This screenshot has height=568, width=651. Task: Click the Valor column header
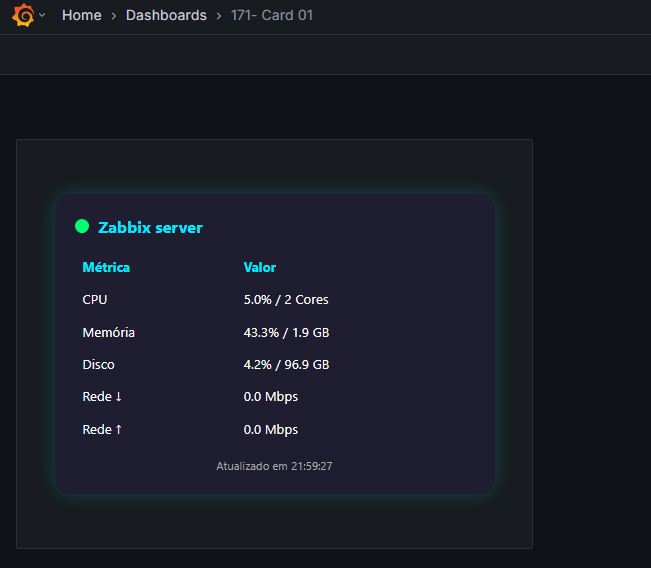point(260,267)
